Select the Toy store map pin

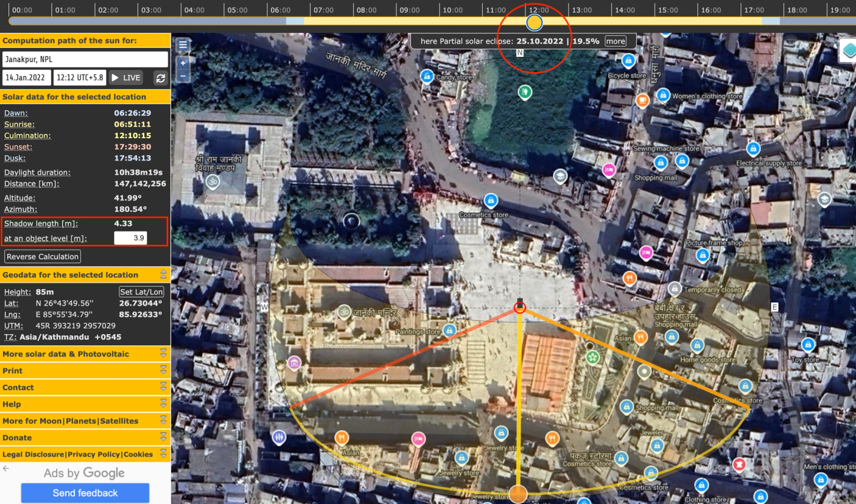tap(808, 345)
